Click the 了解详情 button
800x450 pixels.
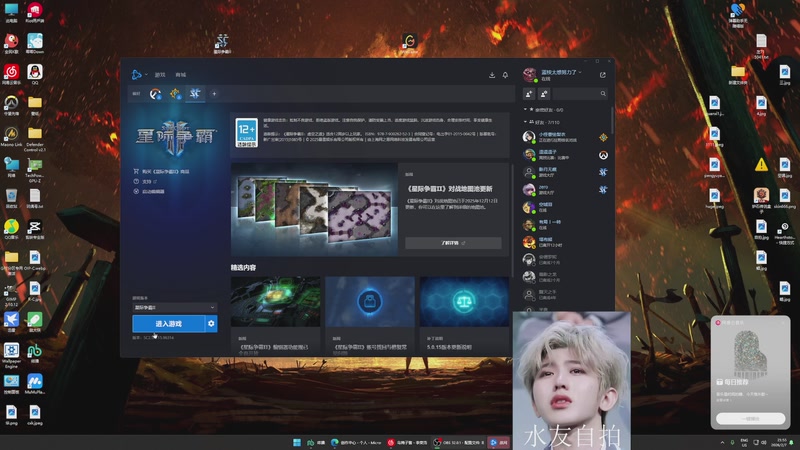pos(453,243)
